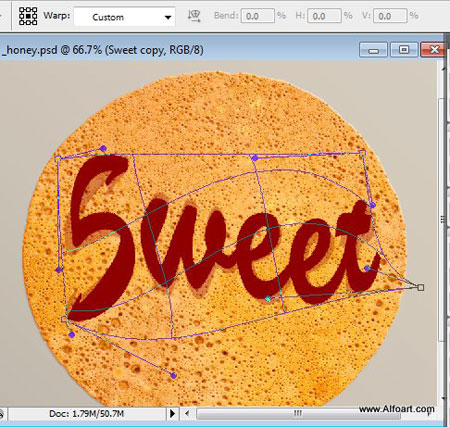Click the reference point locator grid icon

[x=28, y=16]
